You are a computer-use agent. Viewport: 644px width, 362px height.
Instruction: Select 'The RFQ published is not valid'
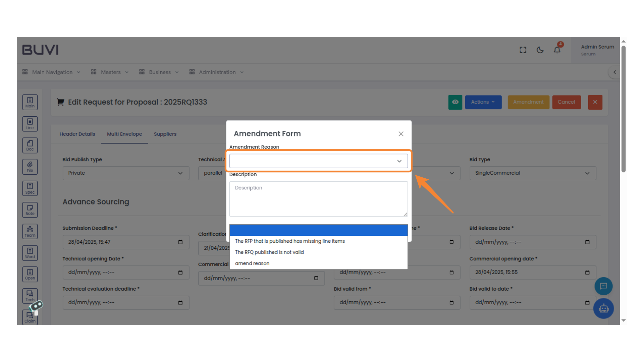(x=269, y=252)
